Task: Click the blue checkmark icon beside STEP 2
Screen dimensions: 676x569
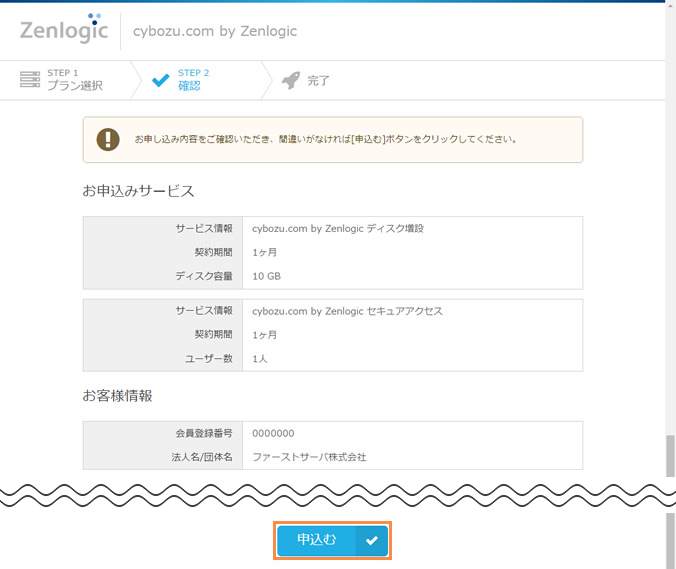Action: point(160,80)
